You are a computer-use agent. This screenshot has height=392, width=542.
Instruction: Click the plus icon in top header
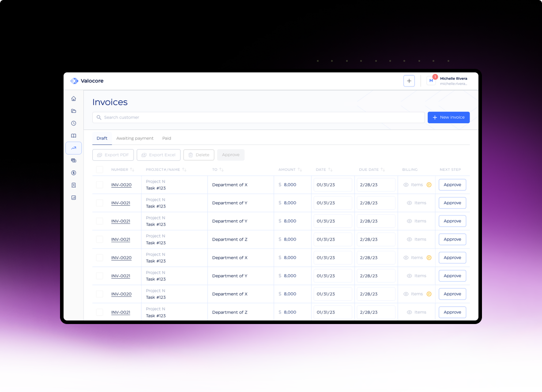coord(409,81)
